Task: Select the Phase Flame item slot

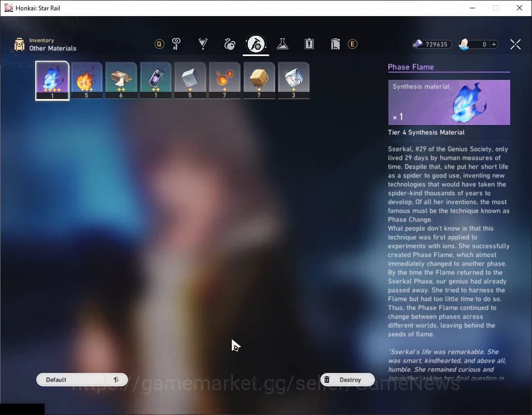Action: click(52, 80)
